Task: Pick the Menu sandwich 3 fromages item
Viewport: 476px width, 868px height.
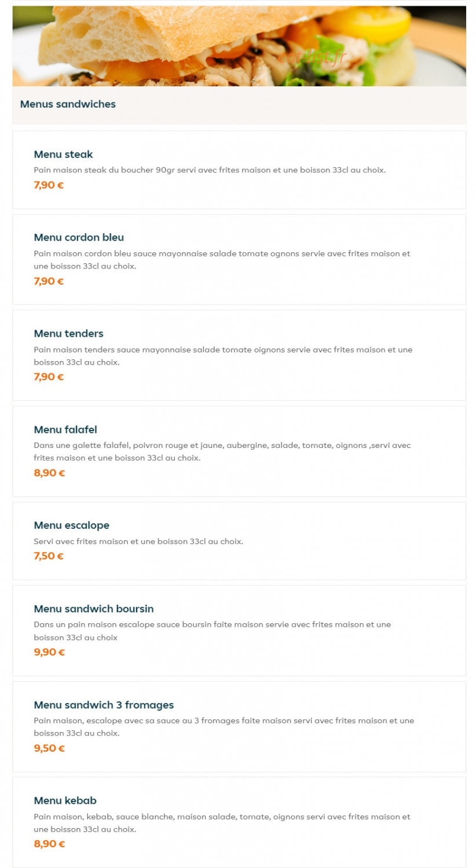Action: pyautogui.click(x=239, y=727)
